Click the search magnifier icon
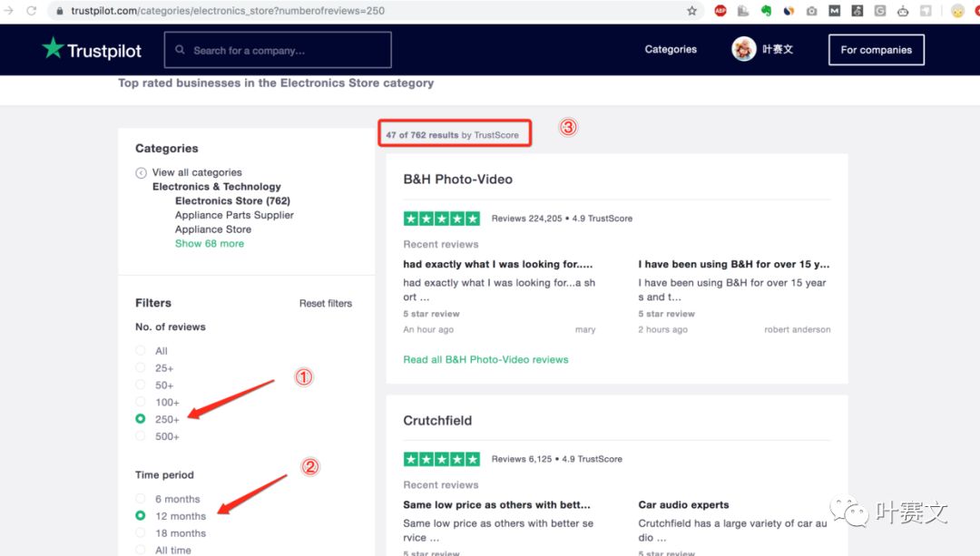 point(180,50)
